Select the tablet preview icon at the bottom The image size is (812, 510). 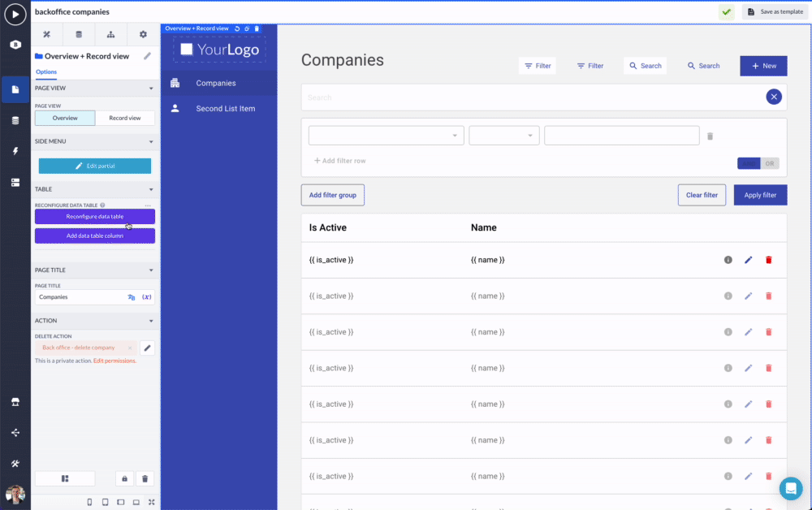(105, 502)
